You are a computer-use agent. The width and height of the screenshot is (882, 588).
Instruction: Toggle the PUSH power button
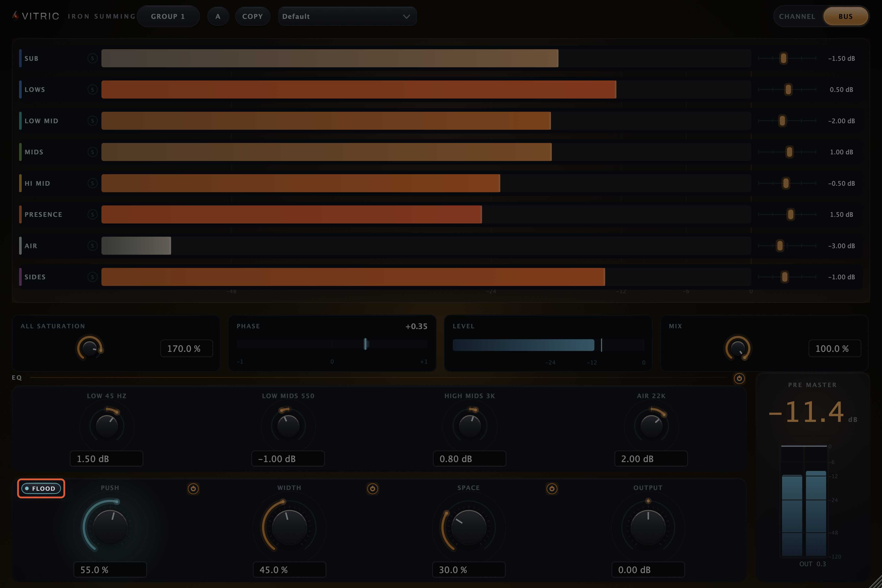[193, 489]
